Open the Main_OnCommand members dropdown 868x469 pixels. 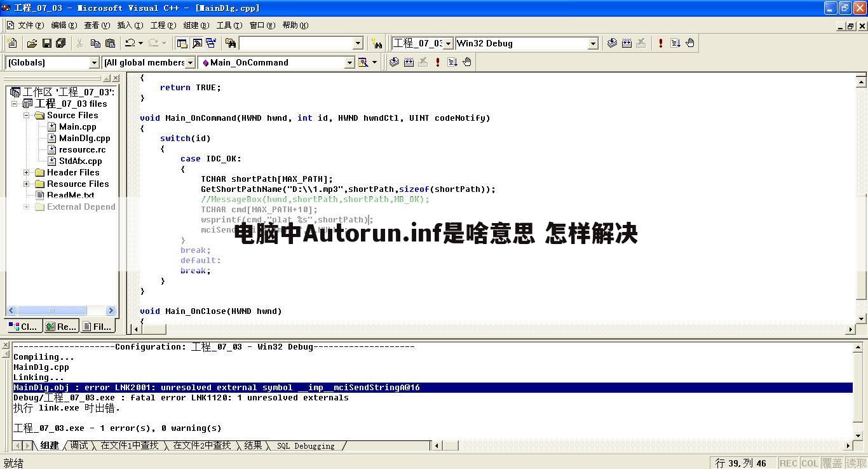(349, 62)
